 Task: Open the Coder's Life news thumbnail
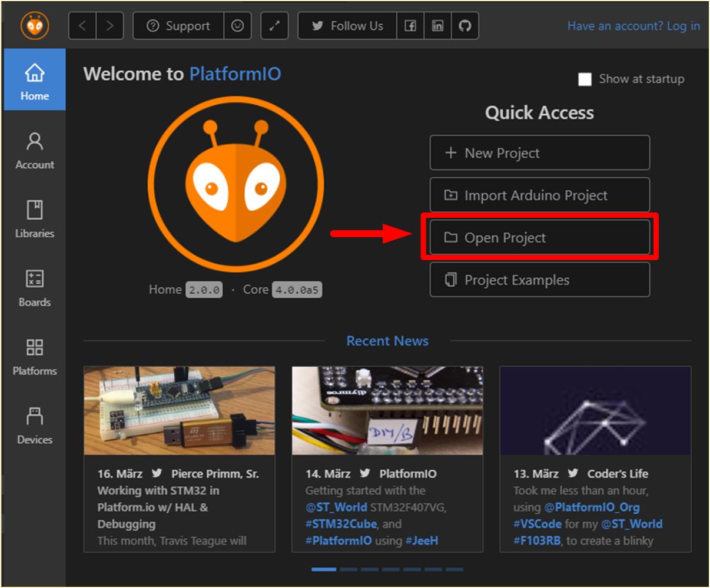pyautogui.click(x=595, y=411)
